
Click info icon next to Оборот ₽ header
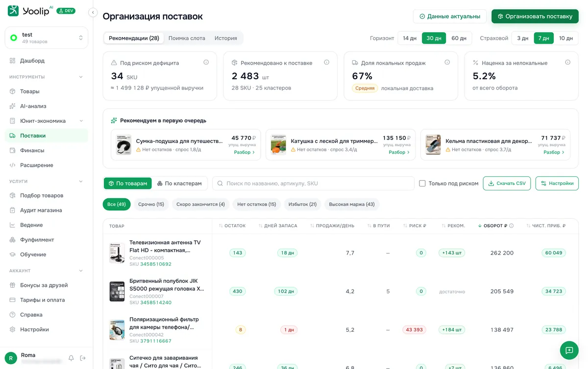(512, 226)
